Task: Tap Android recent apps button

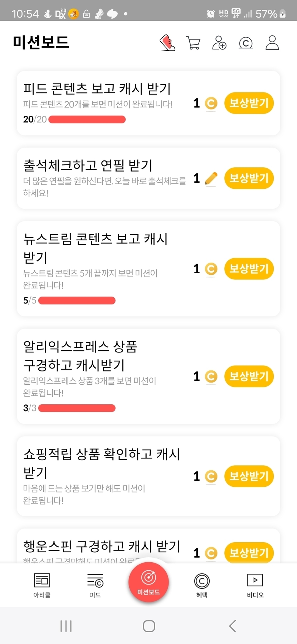Action: point(66,626)
